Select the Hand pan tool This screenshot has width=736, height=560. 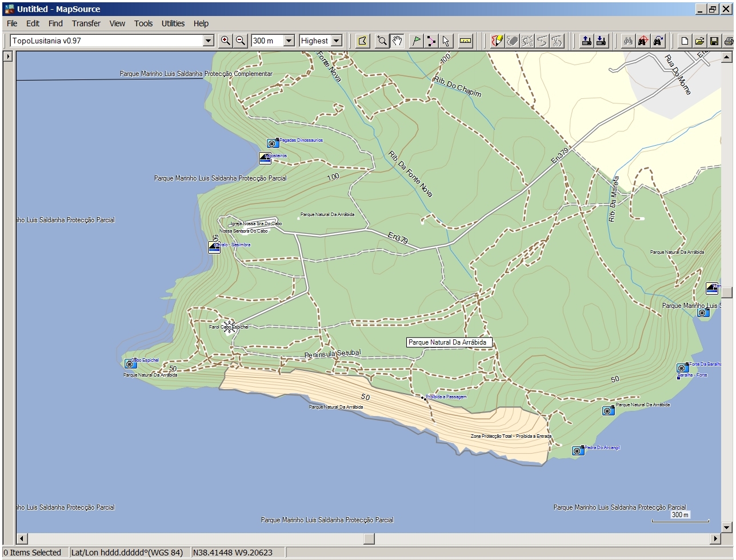coord(397,41)
